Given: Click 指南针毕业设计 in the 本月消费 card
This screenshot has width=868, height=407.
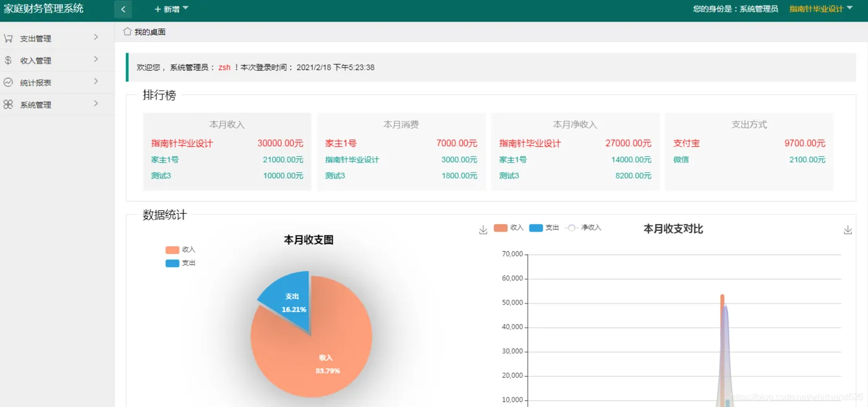Looking at the screenshot, I should tap(352, 160).
